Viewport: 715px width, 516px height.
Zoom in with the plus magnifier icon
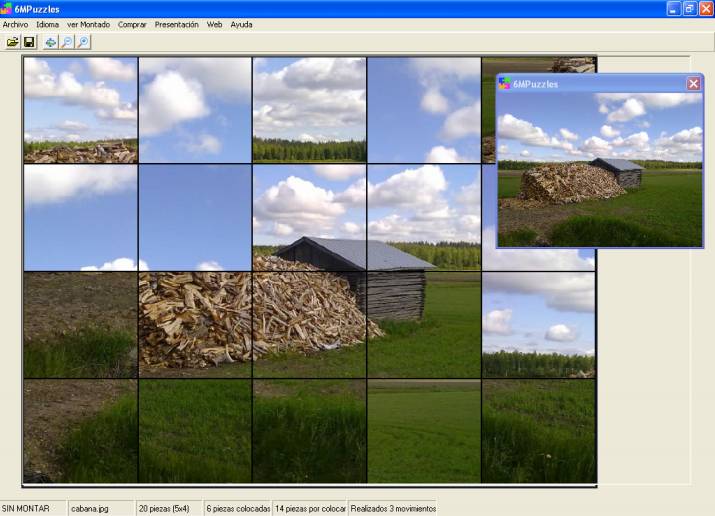point(83,42)
